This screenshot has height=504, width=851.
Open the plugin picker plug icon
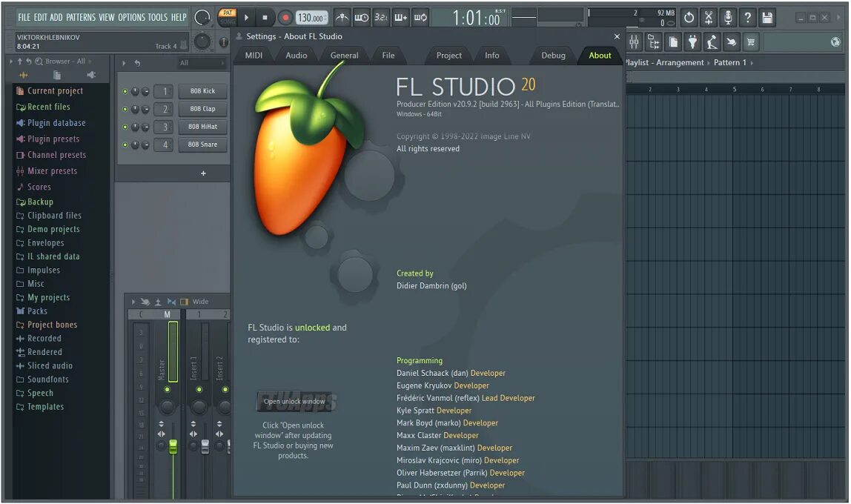click(692, 42)
